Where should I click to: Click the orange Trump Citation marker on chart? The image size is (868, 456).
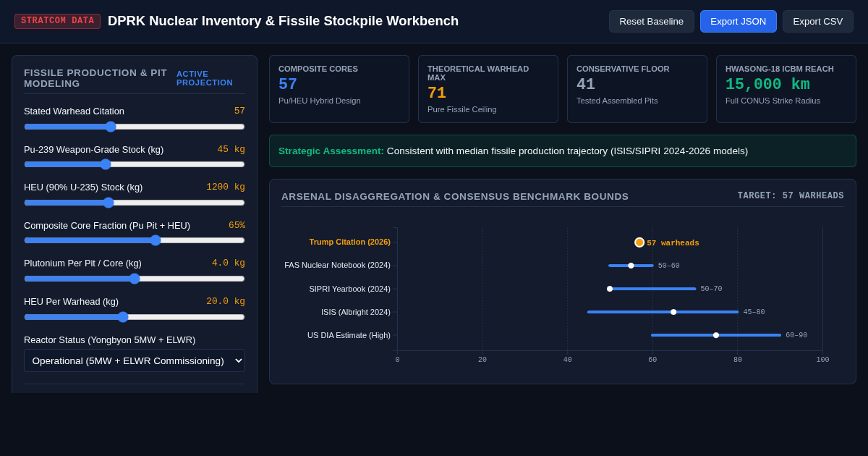coord(639,242)
